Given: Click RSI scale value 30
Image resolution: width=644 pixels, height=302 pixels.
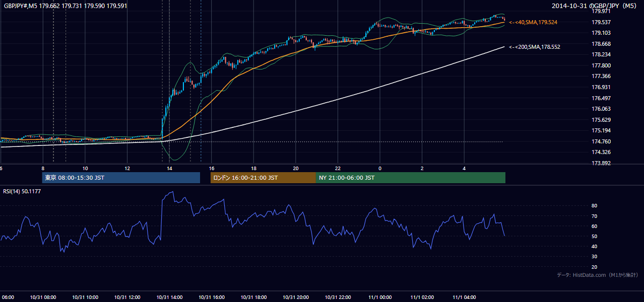Looking at the screenshot, I should coord(595,257).
